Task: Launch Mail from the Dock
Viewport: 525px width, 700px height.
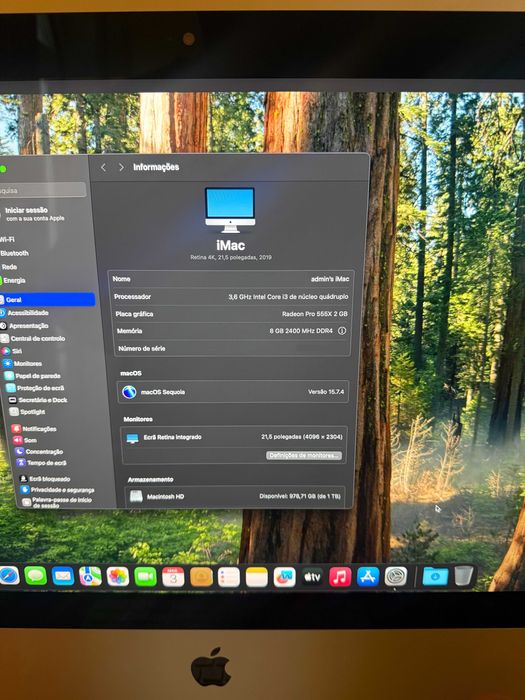Action: (x=63, y=576)
